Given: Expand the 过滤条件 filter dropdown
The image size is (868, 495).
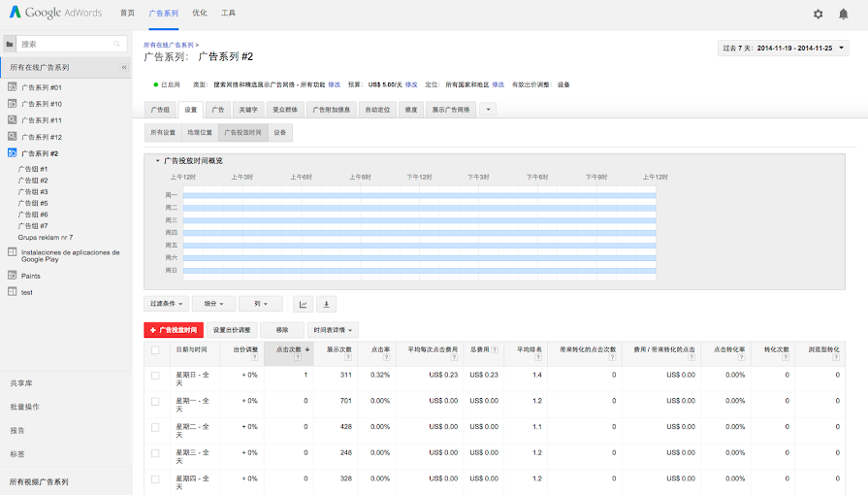Looking at the screenshot, I should [x=165, y=304].
